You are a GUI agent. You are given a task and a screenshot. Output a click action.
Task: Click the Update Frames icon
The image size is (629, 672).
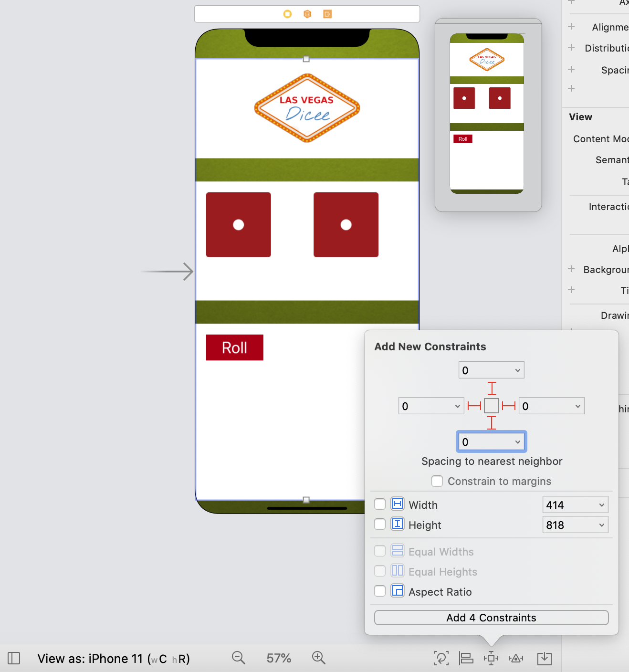pos(441,658)
